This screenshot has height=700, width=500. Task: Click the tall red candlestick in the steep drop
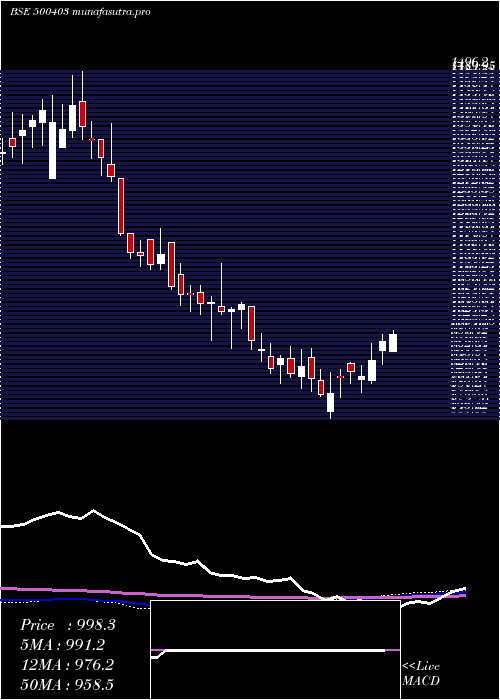tap(121, 206)
